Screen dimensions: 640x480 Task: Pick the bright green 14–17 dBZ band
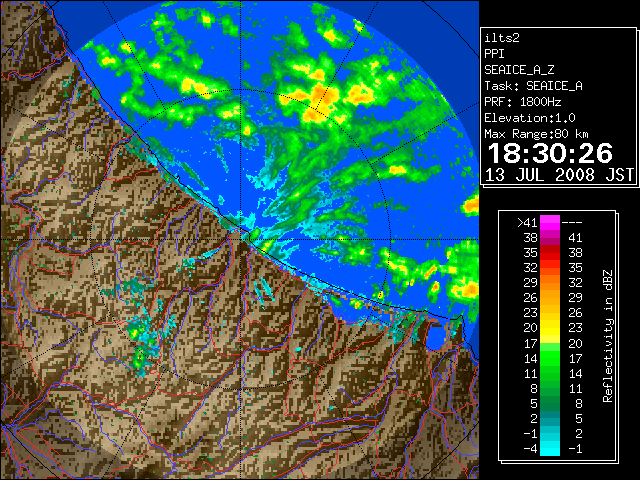coord(550,358)
